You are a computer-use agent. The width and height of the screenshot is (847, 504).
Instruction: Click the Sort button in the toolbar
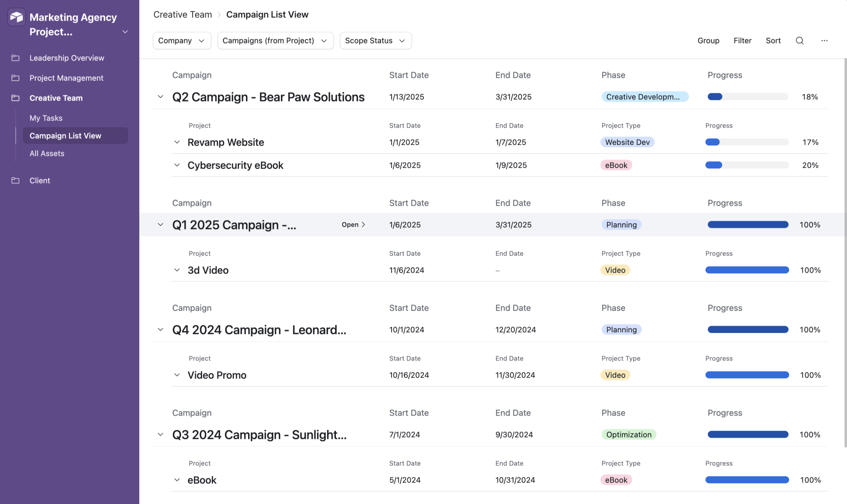(x=773, y=40)
